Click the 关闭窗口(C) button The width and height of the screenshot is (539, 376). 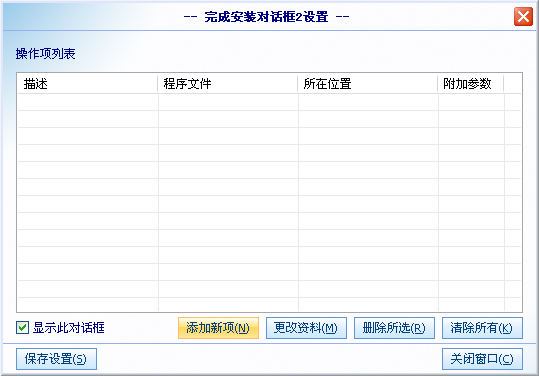pos(482,359)
